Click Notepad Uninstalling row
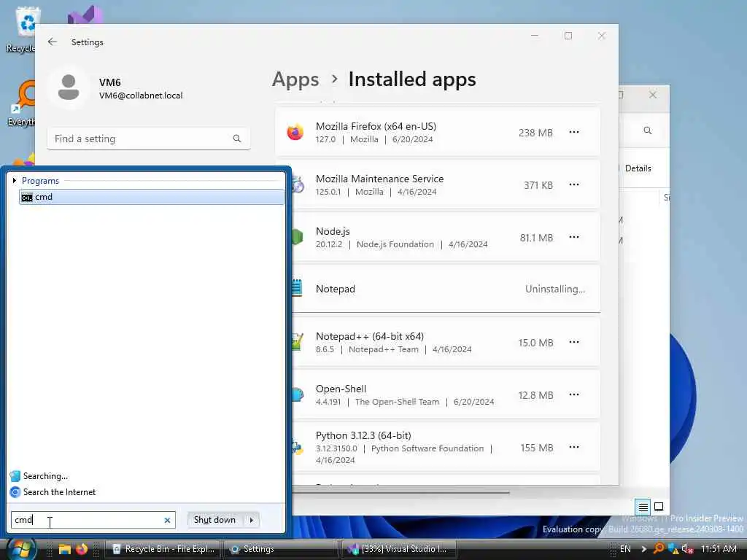This screenshot has height=560, width=747. [x=438, y=289]
